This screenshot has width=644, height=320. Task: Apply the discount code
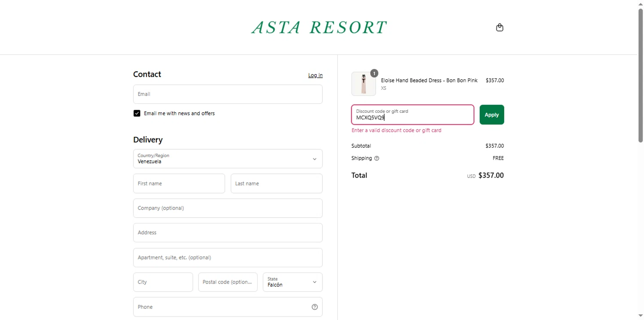click(492, 115)
